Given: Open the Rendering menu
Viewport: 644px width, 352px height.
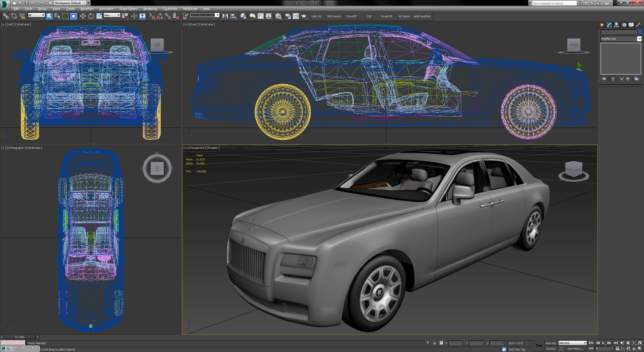Looking at the screenshot, I should 150,9.
